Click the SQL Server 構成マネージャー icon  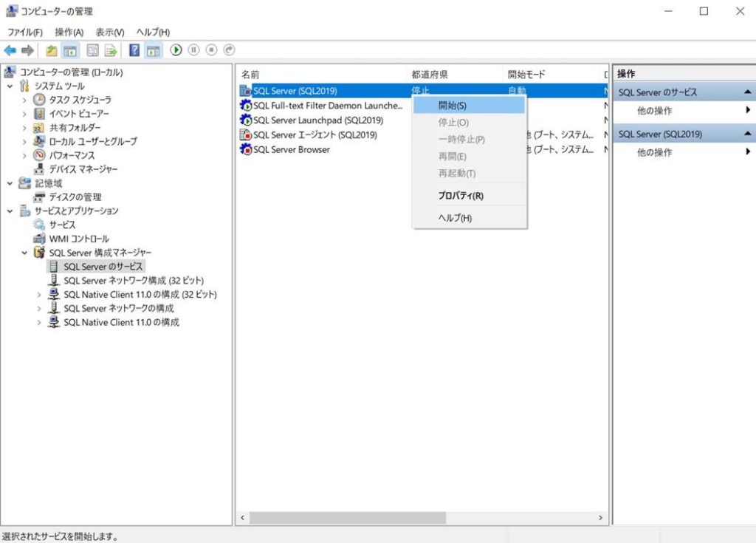click(x=39, y=253)
